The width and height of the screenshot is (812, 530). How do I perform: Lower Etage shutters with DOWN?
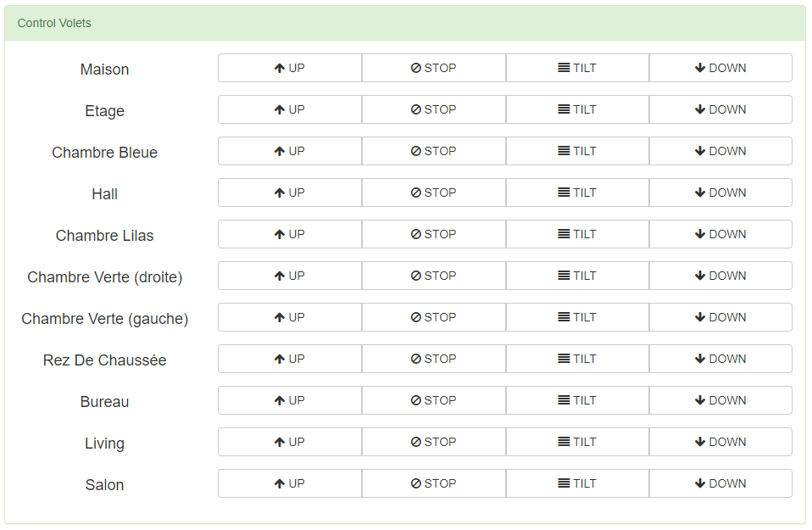coord(720,109)
